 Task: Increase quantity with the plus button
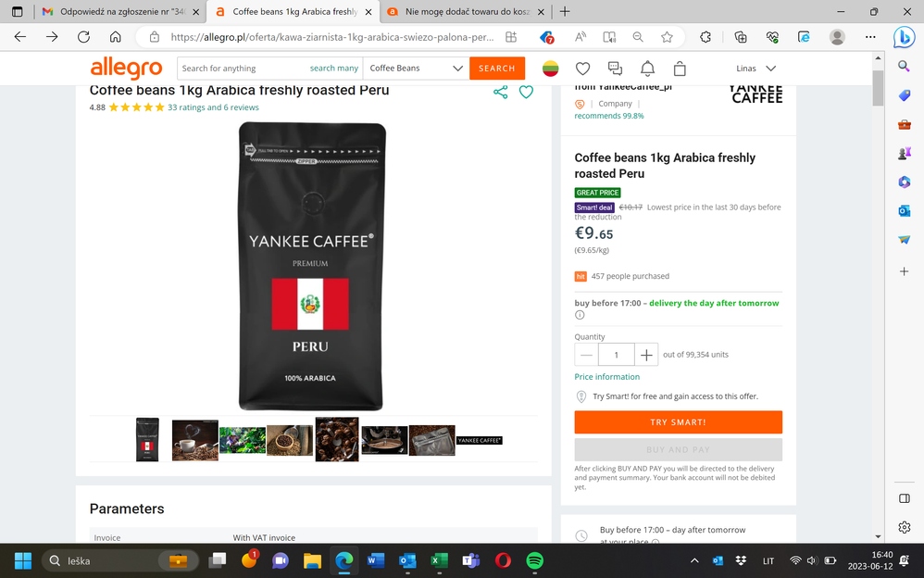click(646, 355)
